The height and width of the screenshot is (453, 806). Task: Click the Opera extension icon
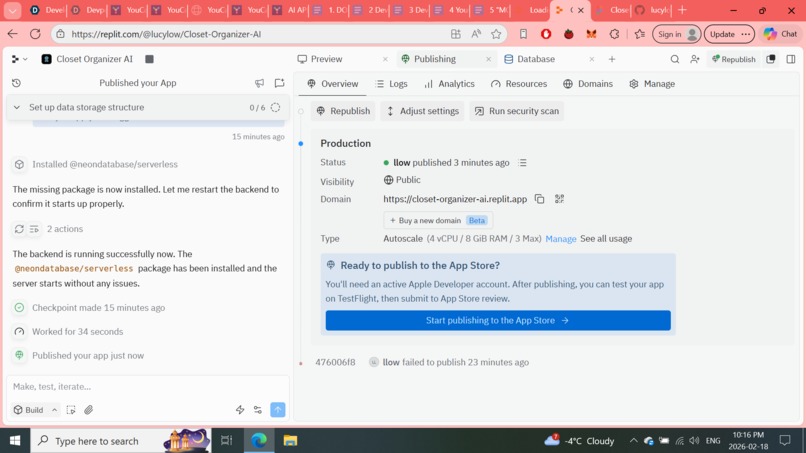coord(546,34)
